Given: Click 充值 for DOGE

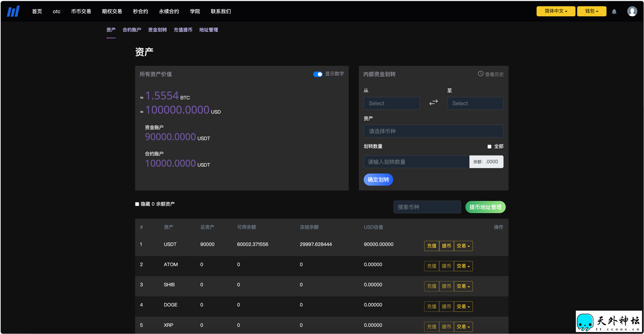Looking at the screenshot, I should (x=432, y=306).
